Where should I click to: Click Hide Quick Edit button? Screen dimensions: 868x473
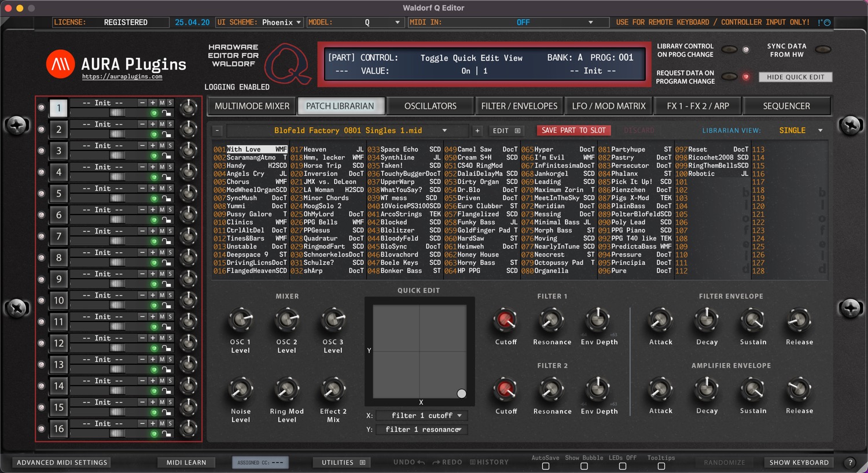click(x=795, y=77)
